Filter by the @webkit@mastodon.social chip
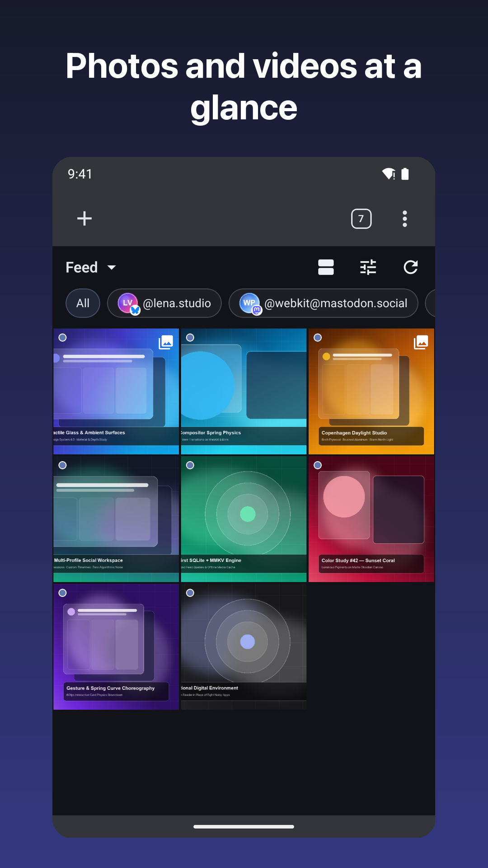Screen dimensions: 488x868 (324, 303)
